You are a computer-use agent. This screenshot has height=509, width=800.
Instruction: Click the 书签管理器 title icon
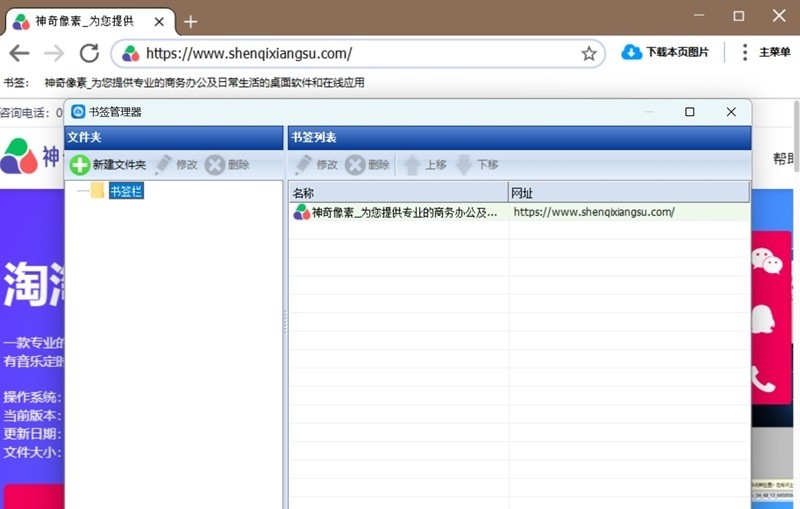(78, 112)
